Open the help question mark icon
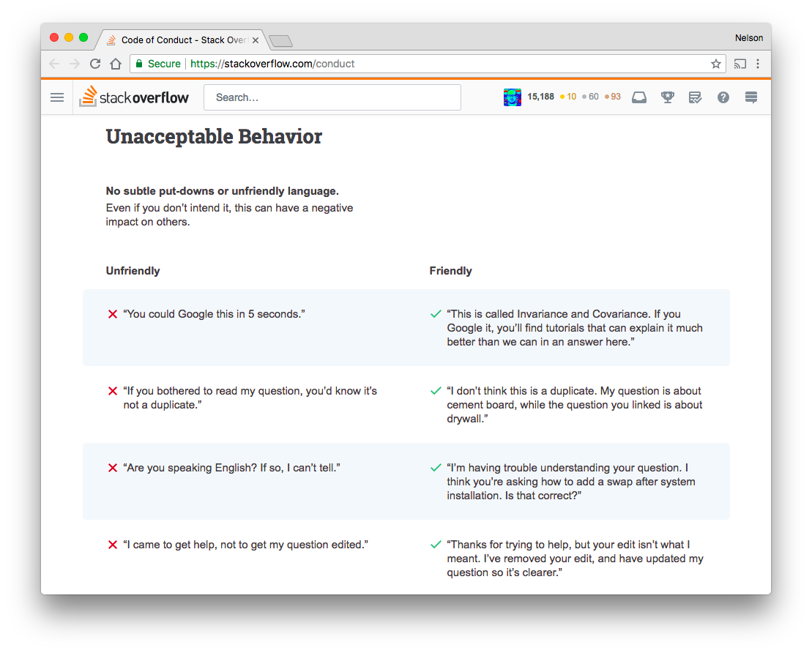This screenshot has width=812, height=653. pos(723,97)
